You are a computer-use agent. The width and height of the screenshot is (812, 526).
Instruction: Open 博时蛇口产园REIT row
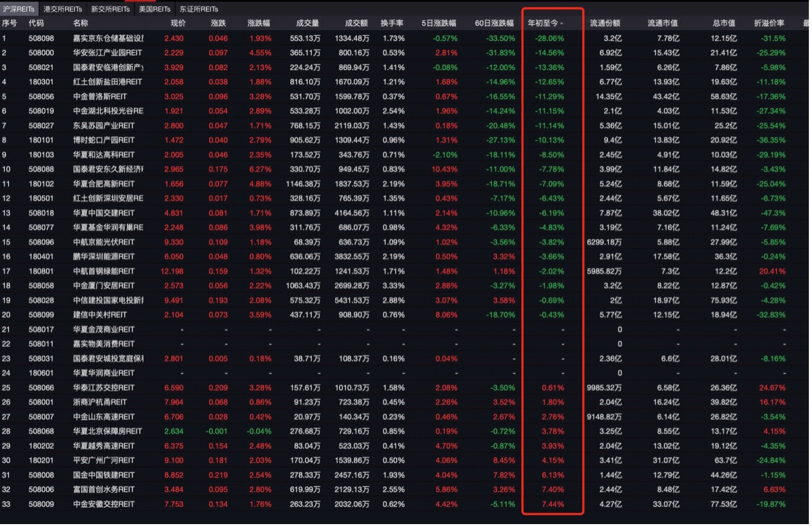(405, 140)
